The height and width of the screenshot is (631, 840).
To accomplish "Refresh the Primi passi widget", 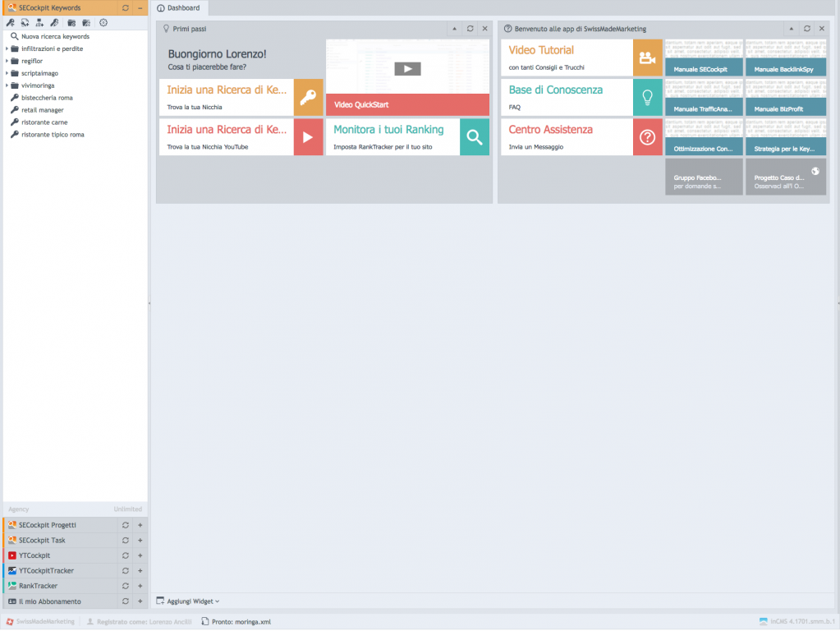I will click(470, 29).
